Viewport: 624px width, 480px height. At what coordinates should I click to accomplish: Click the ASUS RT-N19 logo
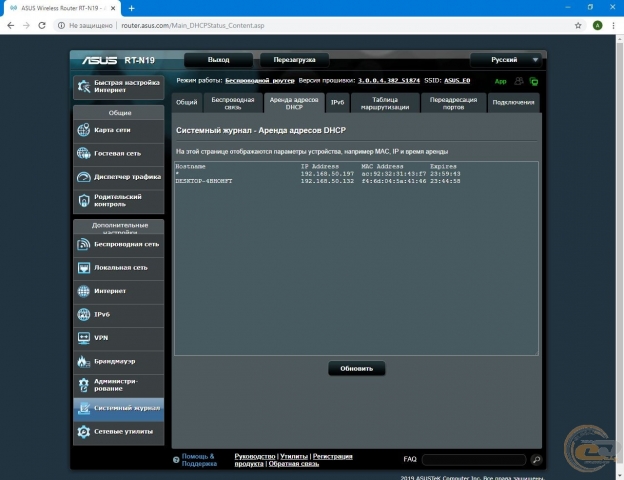tap(118, 60)
